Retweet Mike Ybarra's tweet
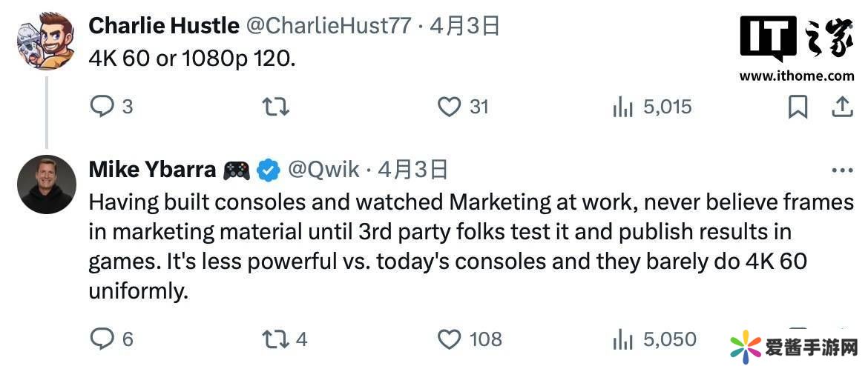The width and height of the screenshot is (868, 366). click(276, 339)
